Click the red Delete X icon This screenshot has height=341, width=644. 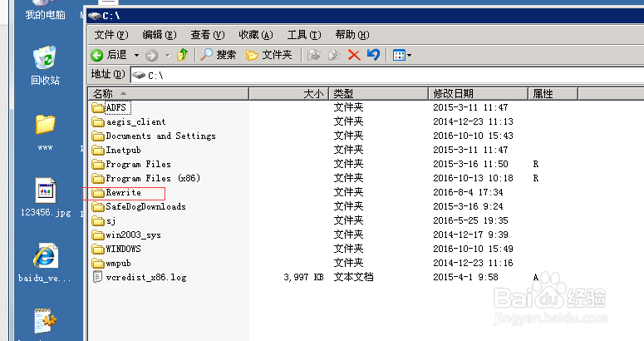pyautogui.click(x=354, y=55)
